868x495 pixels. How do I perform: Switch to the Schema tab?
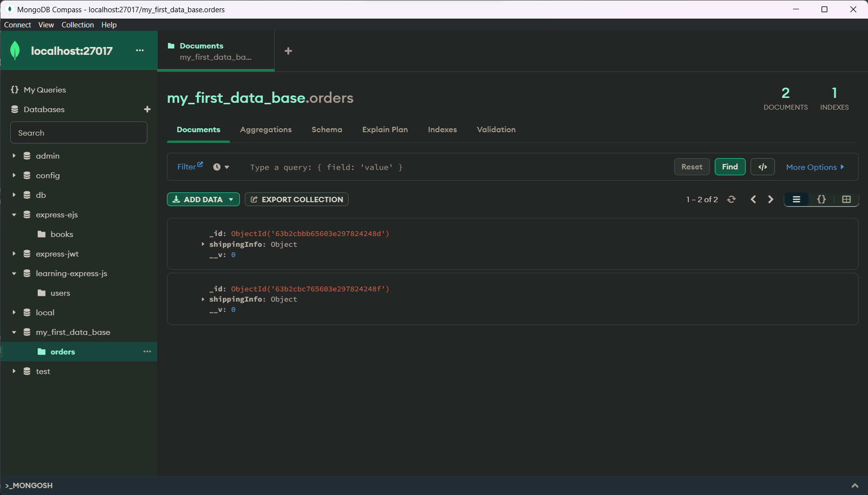327,129
